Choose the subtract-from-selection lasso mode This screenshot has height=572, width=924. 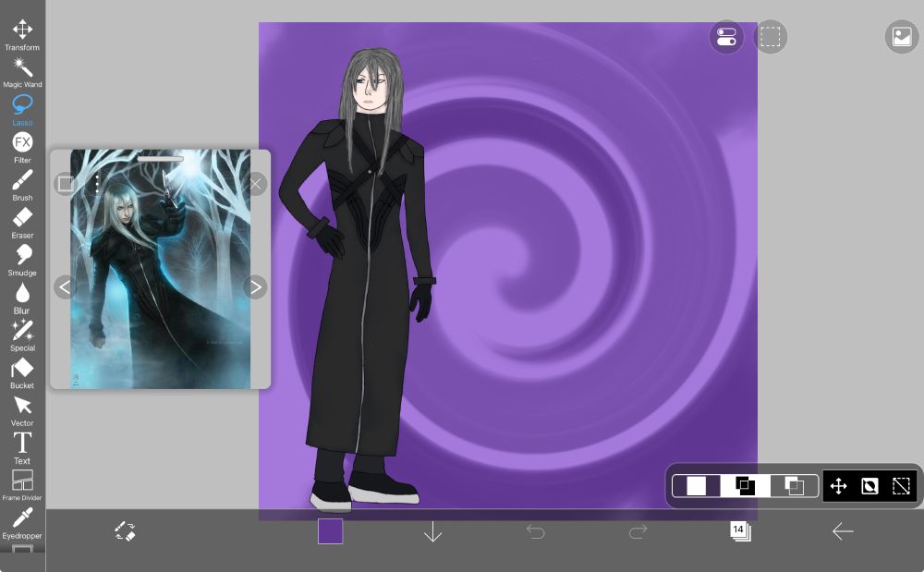795,486
